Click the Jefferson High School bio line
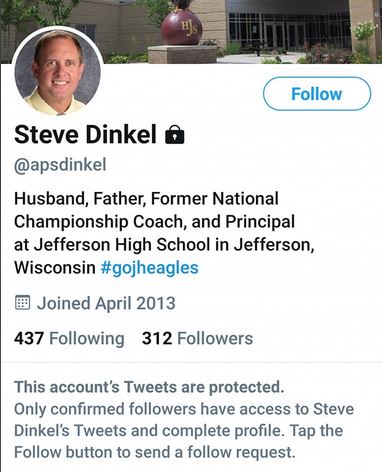Viewport: 382px width, 472px height. click(164, 245)
